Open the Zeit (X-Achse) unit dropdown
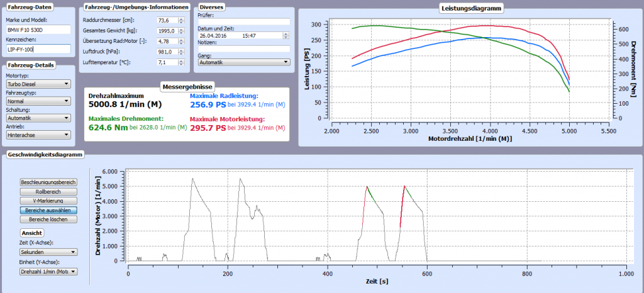The image size is (644, 293). point(48,252)
